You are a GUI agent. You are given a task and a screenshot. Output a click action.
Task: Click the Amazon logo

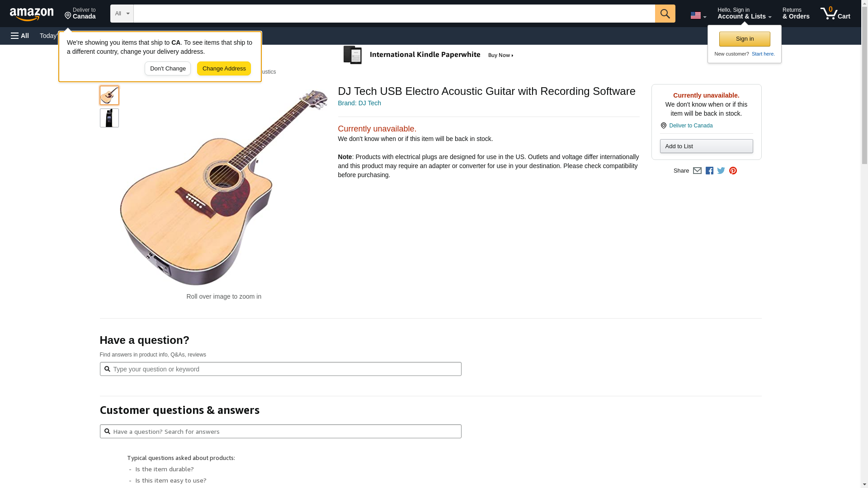(x=32, y=14)
